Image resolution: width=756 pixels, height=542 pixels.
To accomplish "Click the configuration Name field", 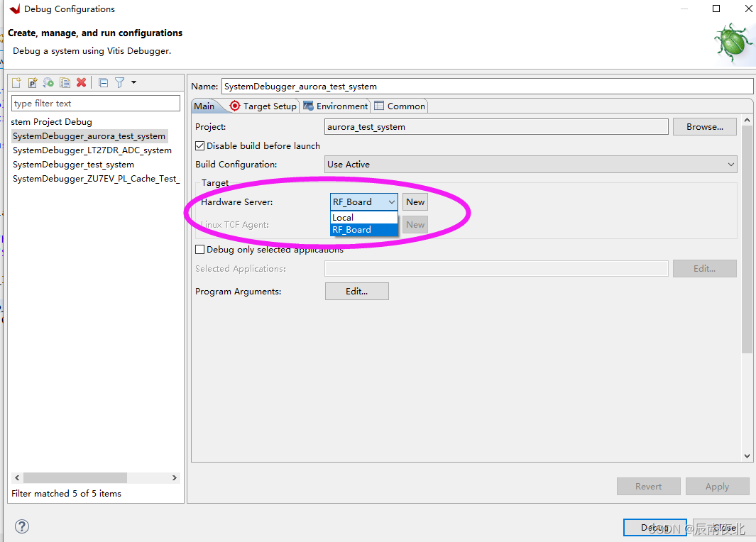I will [x=487, y=87].
